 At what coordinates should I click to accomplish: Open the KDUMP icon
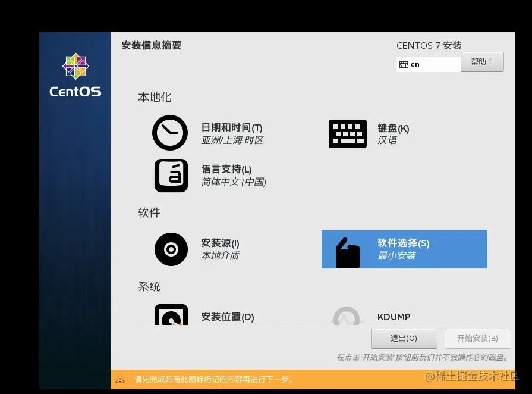click(347, 316)
